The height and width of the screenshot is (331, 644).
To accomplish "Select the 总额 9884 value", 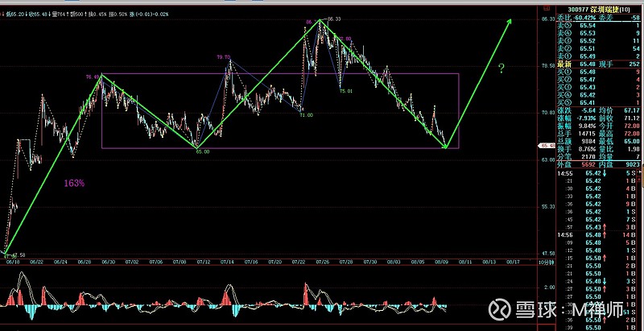I will [589, 142].
